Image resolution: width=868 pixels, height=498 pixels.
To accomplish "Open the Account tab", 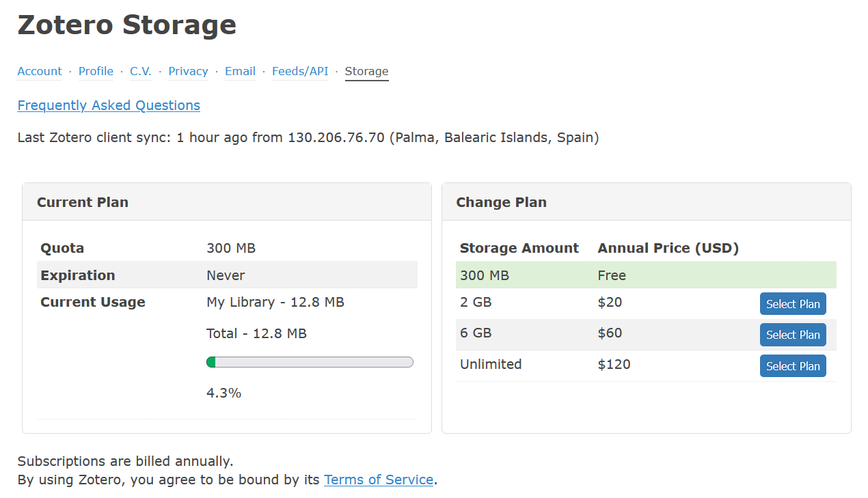I will point(40,71).
